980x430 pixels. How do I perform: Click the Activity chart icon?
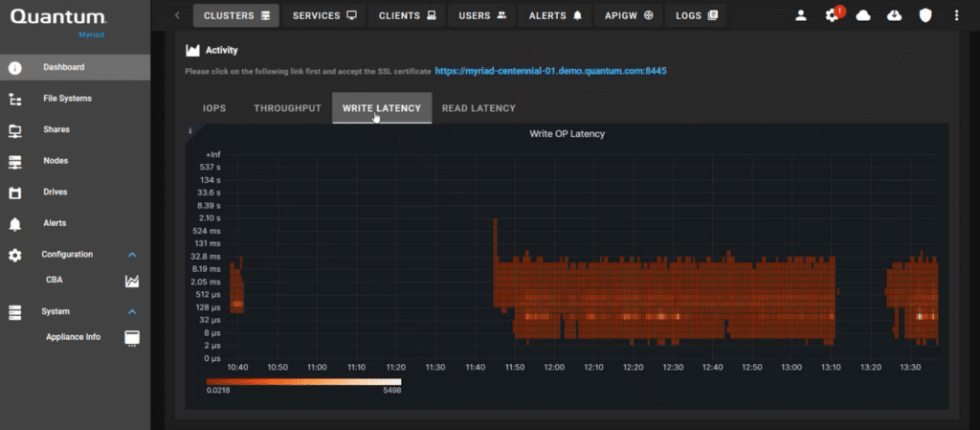point(192,51)
